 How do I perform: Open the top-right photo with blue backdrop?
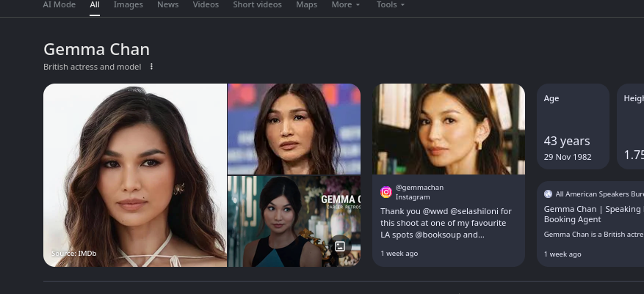[294, 129]
